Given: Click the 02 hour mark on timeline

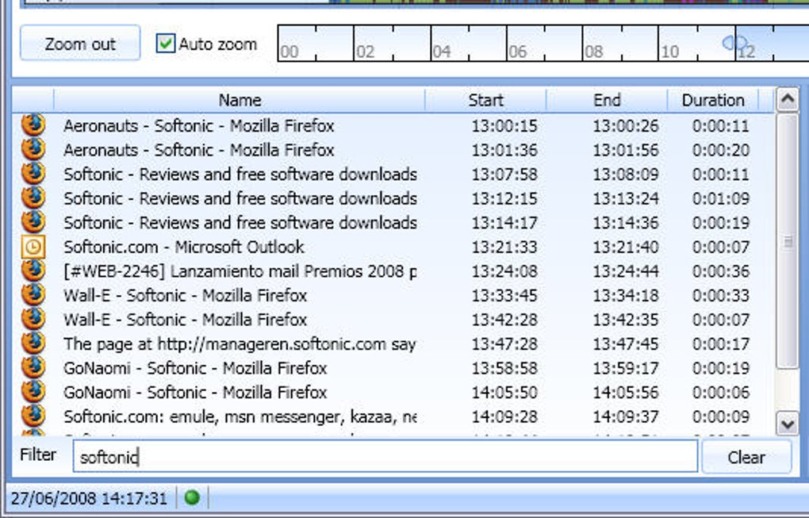Looking at the screenshot, I should point(365,52).
